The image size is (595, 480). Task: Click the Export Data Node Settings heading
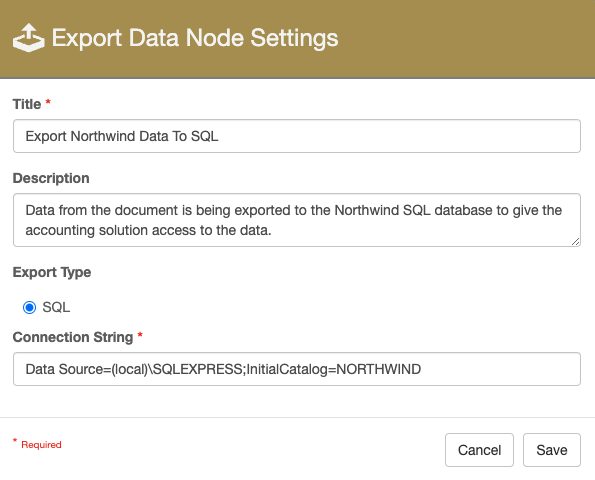[x=195, y=38]
